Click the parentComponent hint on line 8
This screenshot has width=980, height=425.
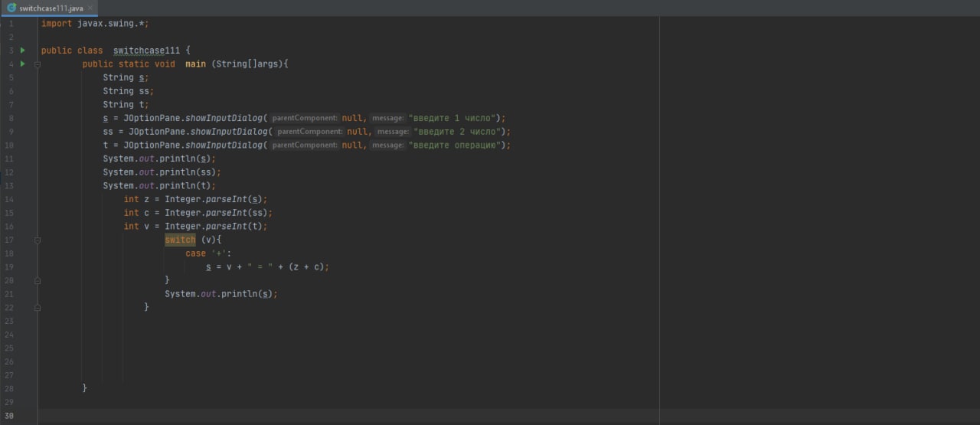(x=305, y=118)
